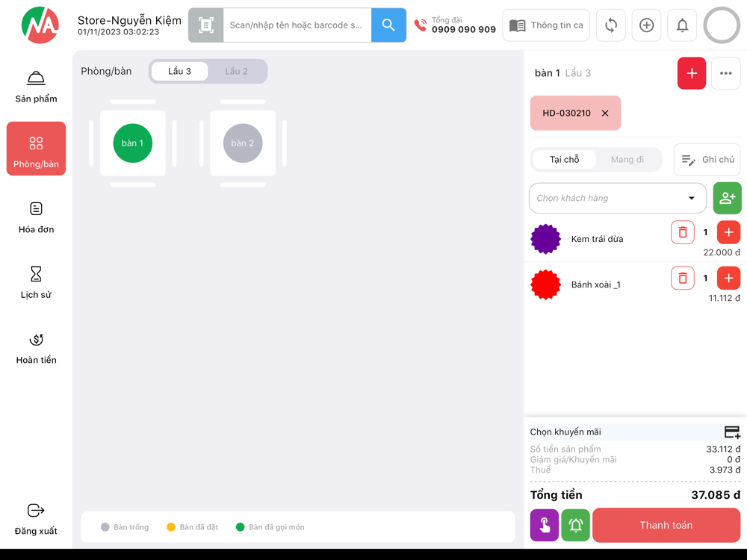Select the Phòng/bàn sidebar item
Viewport: 747px width, 560px height.
36,149
